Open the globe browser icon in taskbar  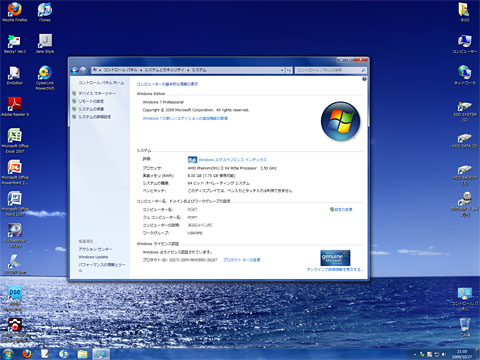63,354
